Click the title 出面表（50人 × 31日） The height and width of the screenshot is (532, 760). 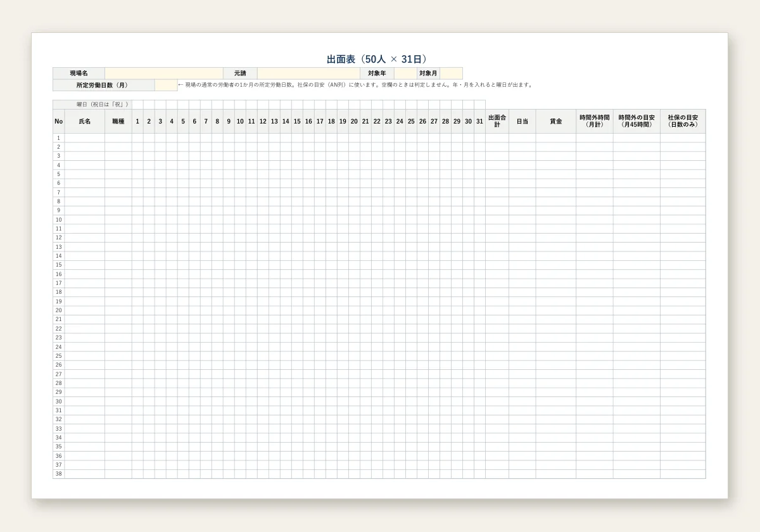pyautogui.click(x=379, y=59)
